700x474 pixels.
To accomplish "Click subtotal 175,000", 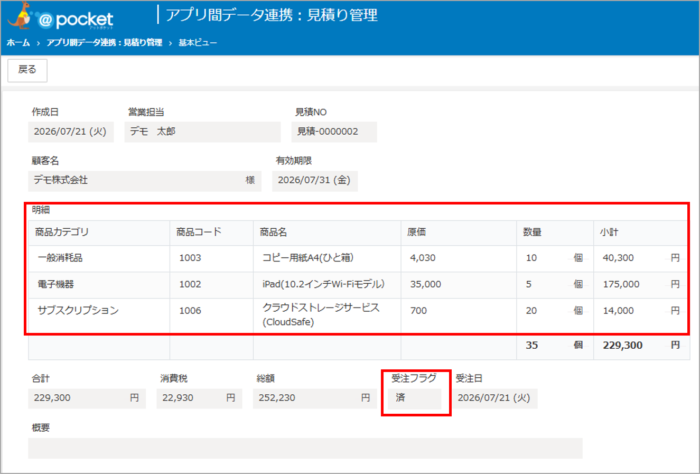I will [621, 284].
